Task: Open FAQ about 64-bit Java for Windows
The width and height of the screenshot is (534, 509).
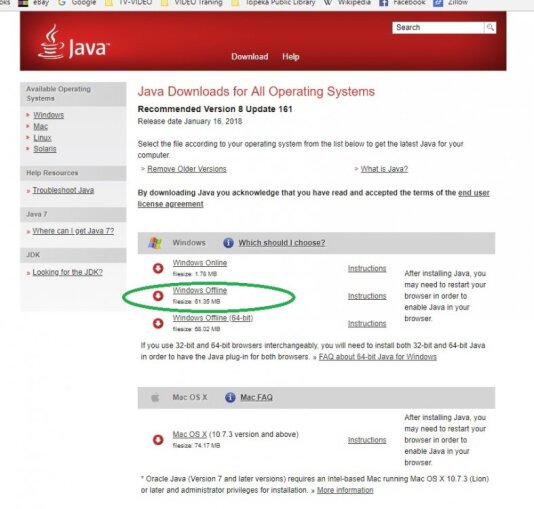Action: pos(378,357)
